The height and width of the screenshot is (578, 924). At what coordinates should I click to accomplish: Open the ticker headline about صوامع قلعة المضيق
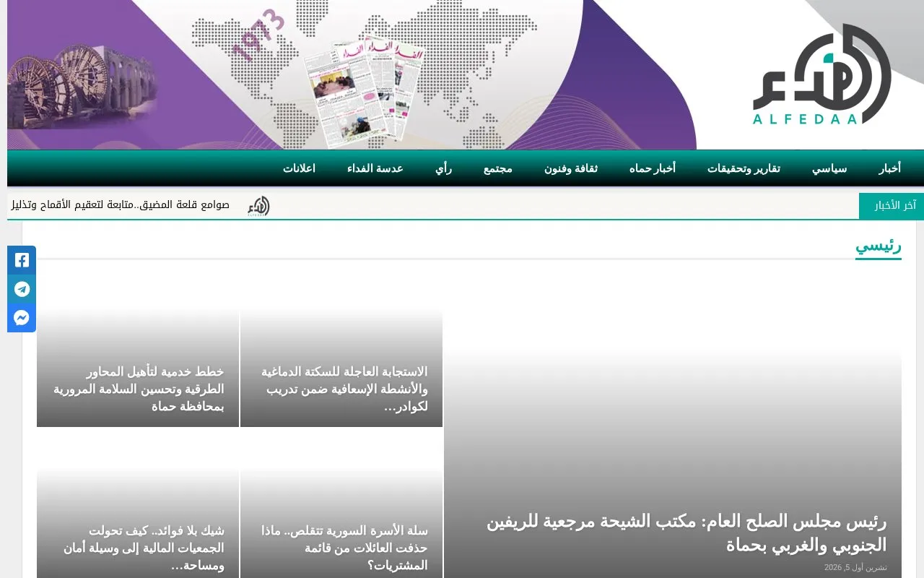120,205
